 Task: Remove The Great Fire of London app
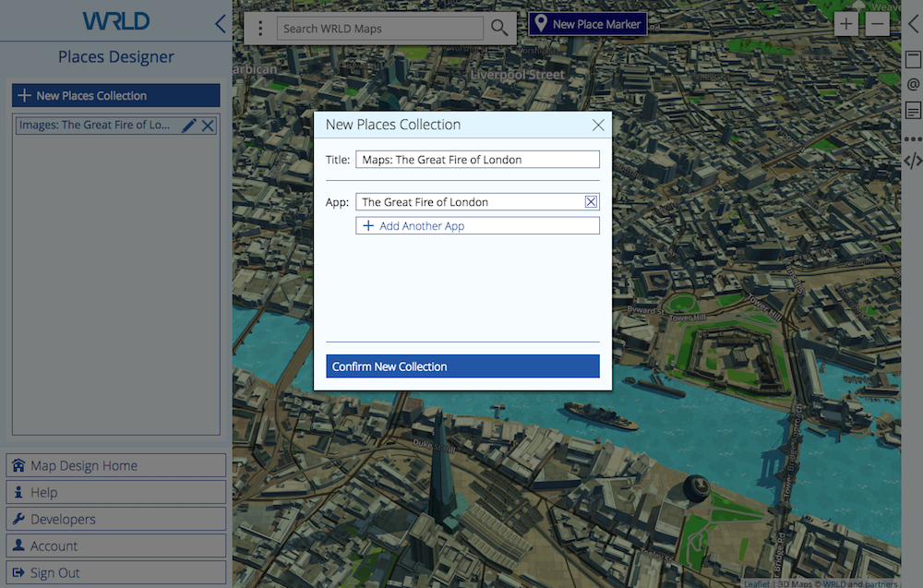pyautogui.click(x=591, y=202)
